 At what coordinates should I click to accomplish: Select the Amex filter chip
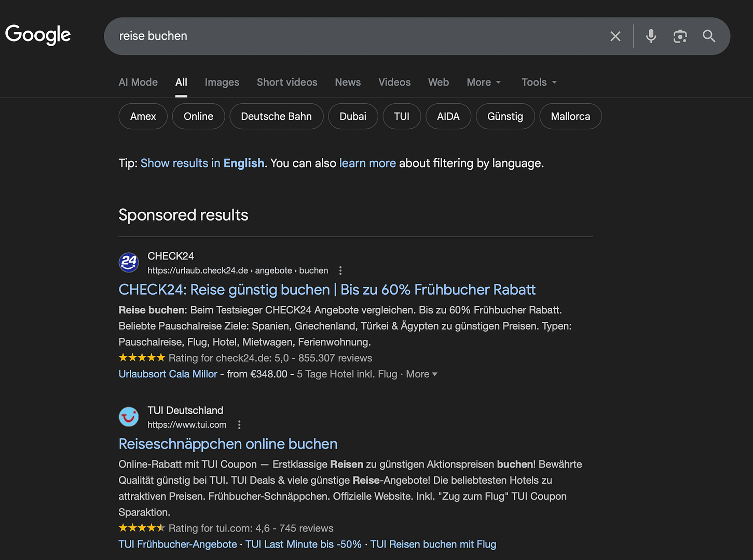coord(143,116)
